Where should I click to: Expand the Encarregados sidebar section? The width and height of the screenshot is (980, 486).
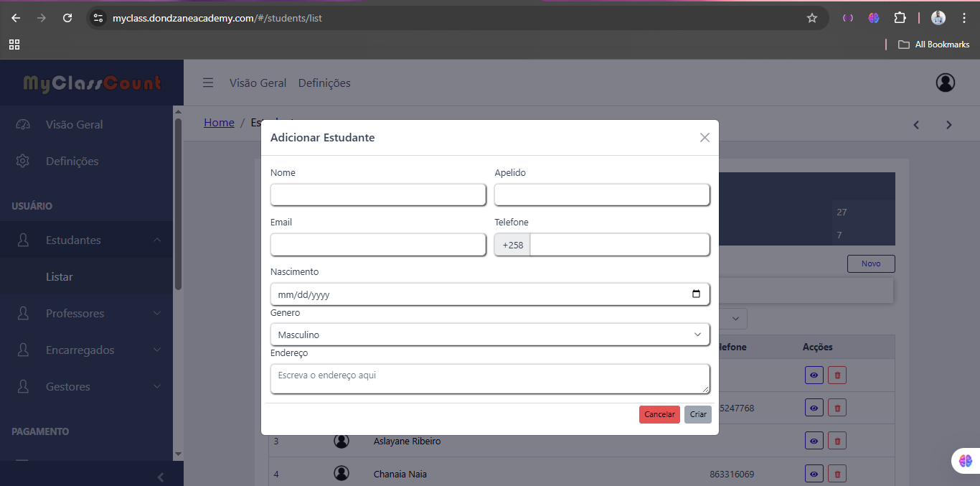coord(86,350)
